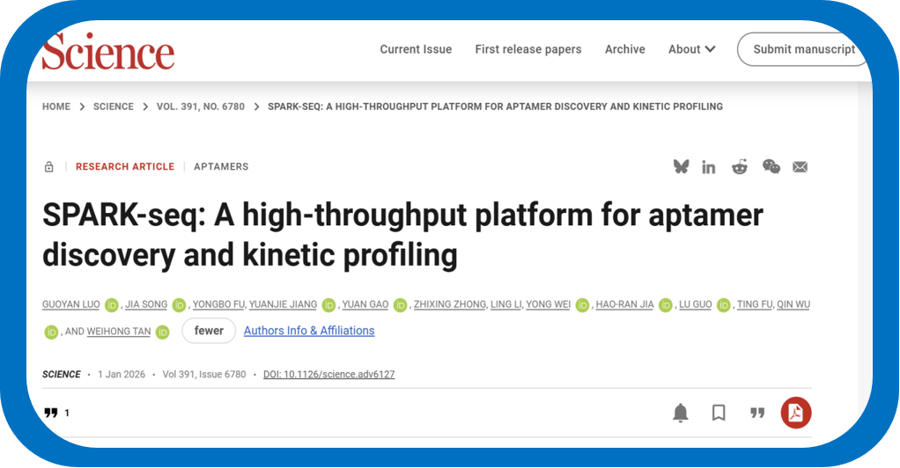The width and height of the screenshot is (900, 468).
Task: Click the Science logo
Action: pyautogui.click(x=108, y=50)
